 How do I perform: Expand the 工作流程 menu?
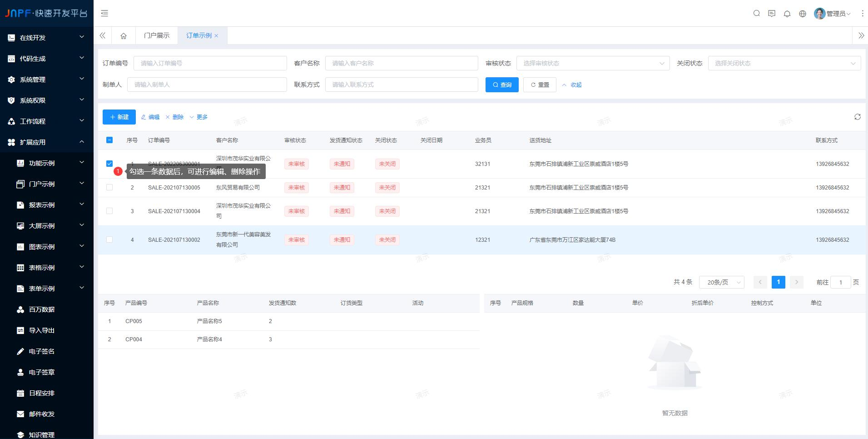click(x=47, y=121)
